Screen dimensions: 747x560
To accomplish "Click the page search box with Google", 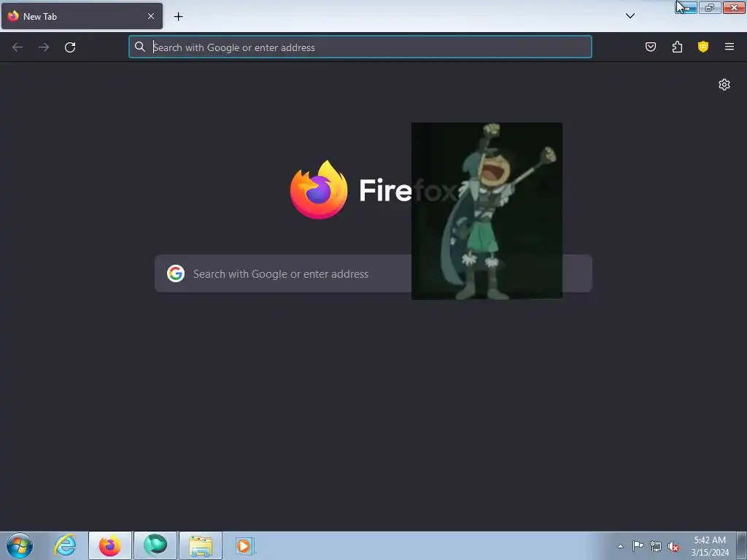I will (x=373, y=274).
